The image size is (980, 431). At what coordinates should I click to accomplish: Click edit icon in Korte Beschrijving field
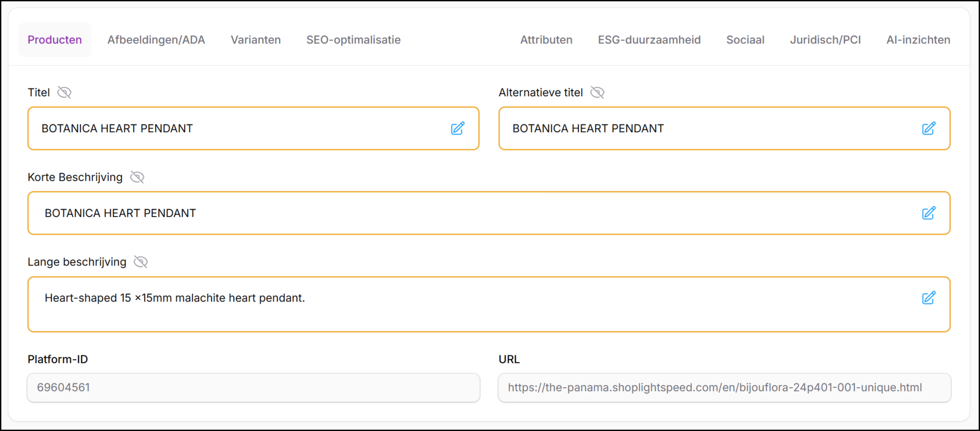928,213
